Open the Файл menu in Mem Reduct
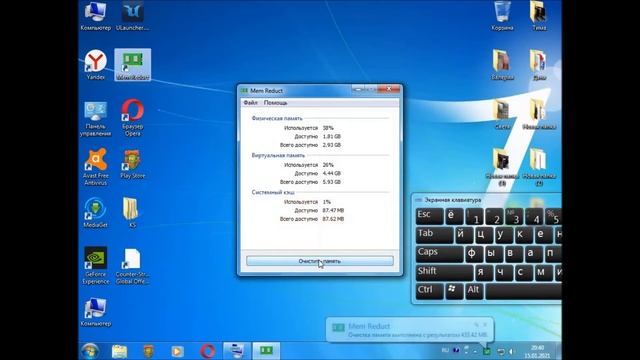640x360 pixels. [x=250, y=103]
